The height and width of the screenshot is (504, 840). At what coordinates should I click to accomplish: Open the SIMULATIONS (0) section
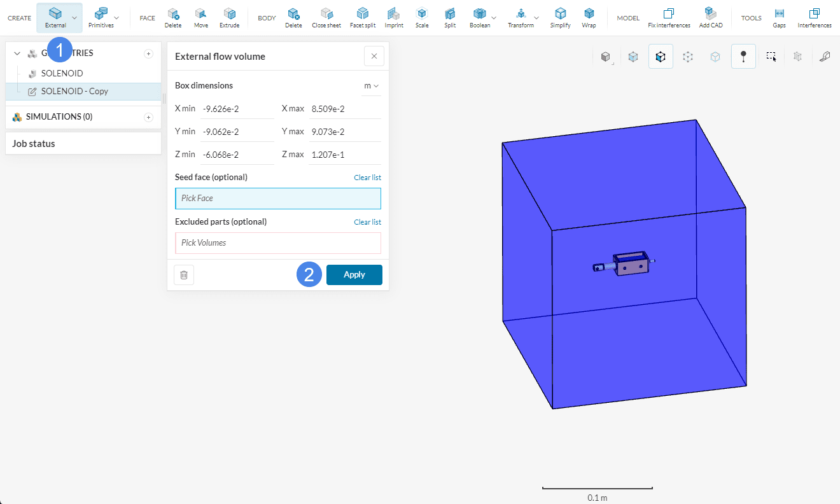59,117
